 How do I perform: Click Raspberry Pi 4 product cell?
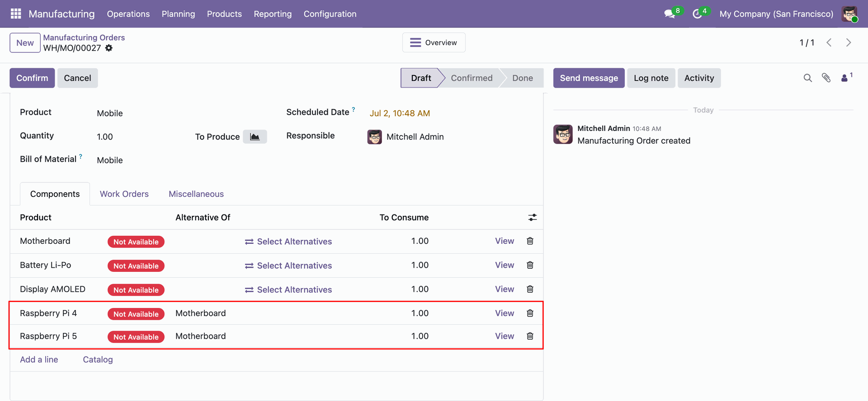(x=48, y=313)
